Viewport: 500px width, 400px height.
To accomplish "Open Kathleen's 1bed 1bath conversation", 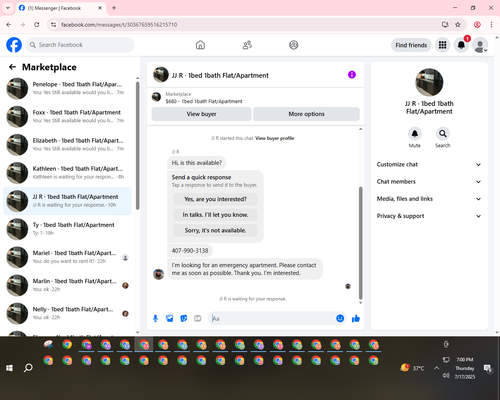I will point(68,173).
